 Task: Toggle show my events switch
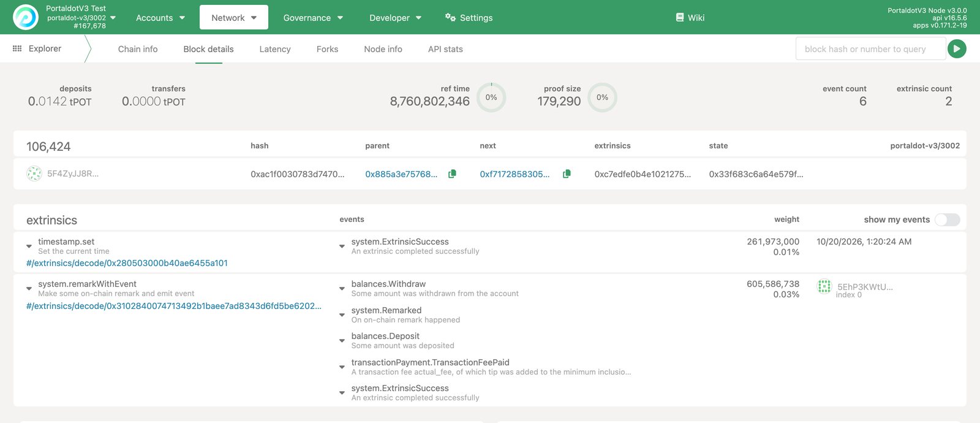(x=947, y=219)
